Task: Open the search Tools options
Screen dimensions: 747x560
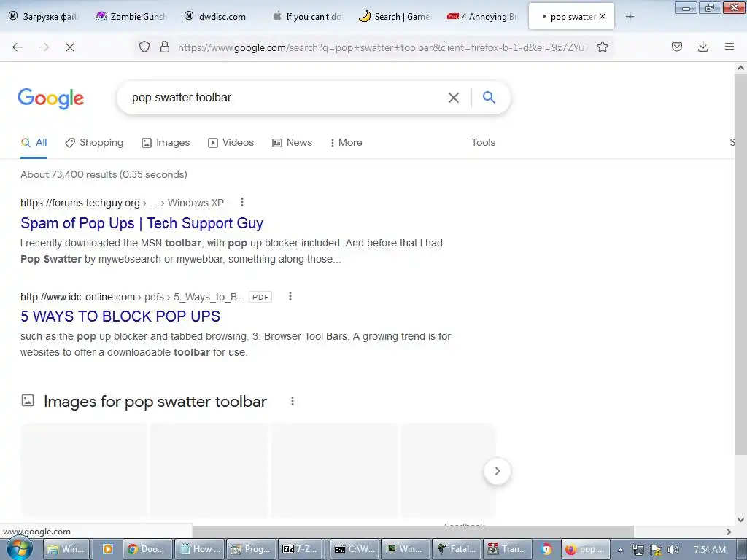Action: click(x=484, y=142)
